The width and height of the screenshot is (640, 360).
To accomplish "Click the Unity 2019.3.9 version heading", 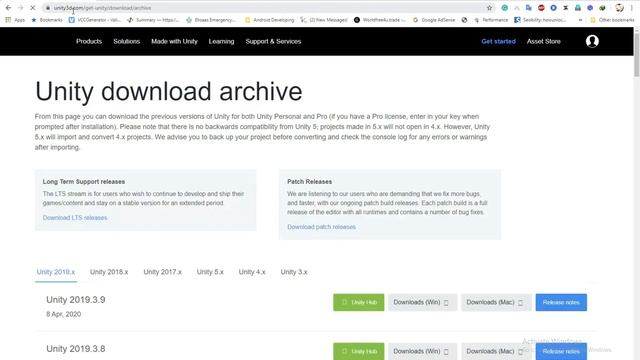I will (x=76, y=300).
